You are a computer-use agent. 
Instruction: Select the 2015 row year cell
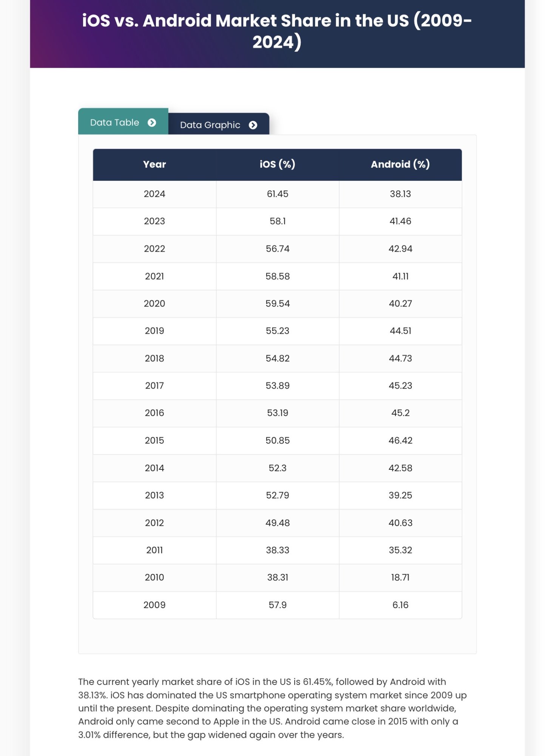[154, 440]
